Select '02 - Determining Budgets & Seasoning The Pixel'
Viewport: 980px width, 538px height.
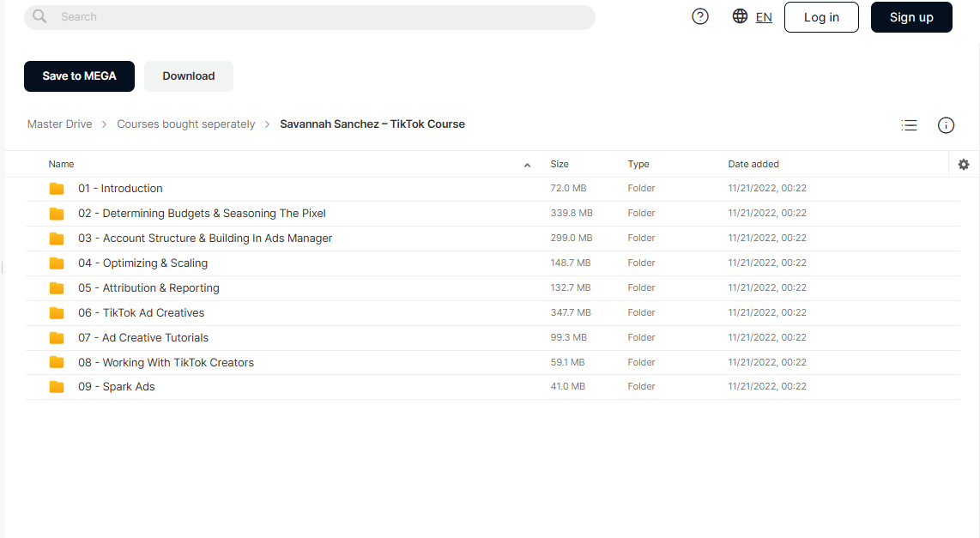202,214
